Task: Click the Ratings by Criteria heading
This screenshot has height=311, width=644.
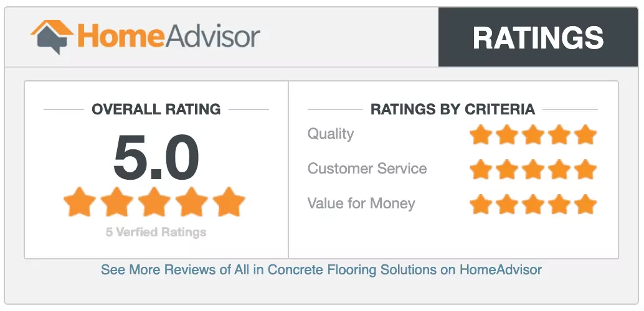Action: click(453, 109)
